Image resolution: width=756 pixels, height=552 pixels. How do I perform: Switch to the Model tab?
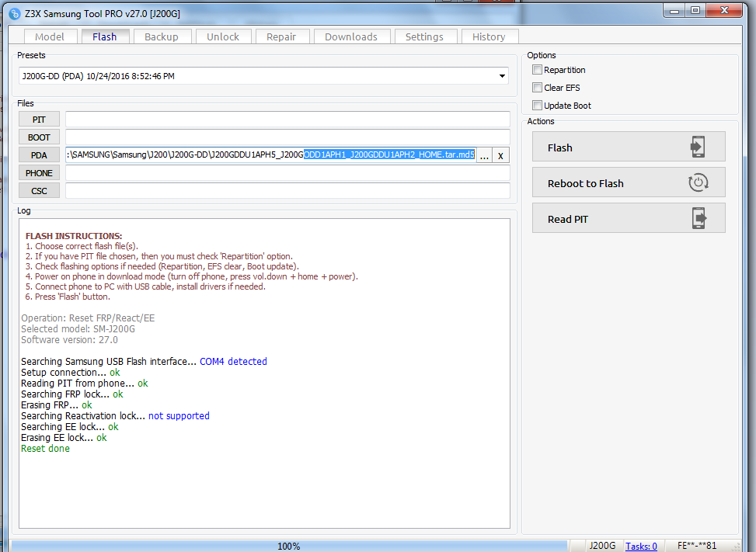tap(51, 36)
